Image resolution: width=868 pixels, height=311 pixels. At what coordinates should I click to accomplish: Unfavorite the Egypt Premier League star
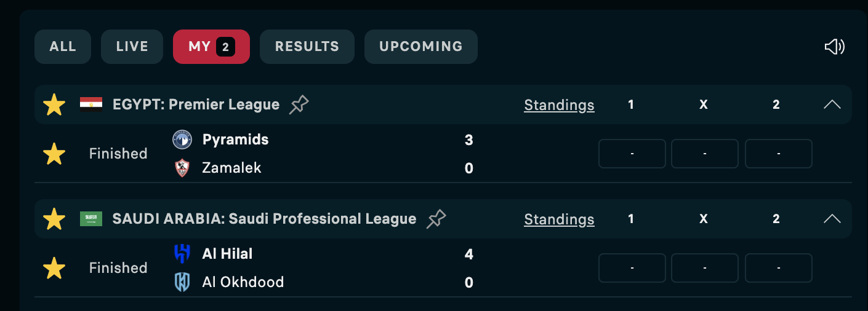(54, 104)
